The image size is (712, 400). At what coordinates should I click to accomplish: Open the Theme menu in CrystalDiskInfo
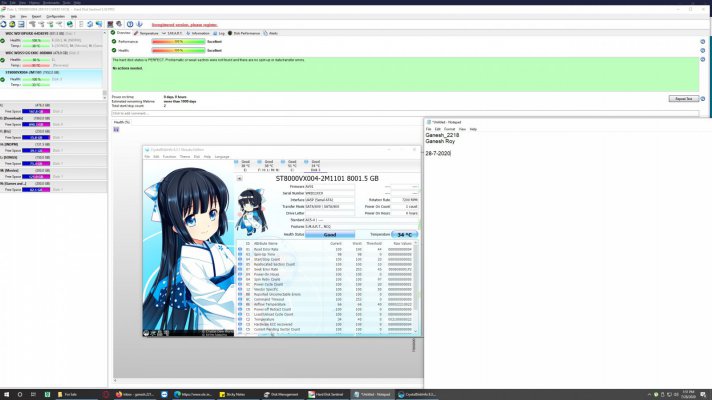pos(185,157)
